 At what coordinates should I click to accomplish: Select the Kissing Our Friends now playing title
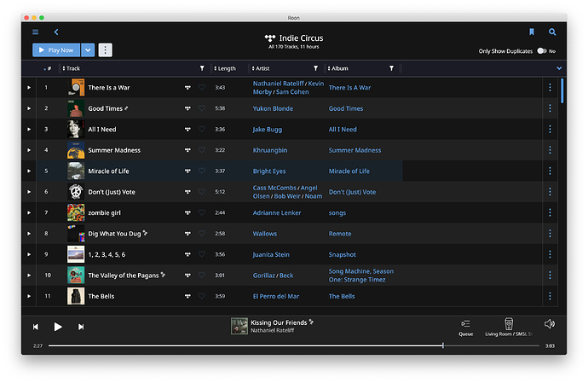279,322
